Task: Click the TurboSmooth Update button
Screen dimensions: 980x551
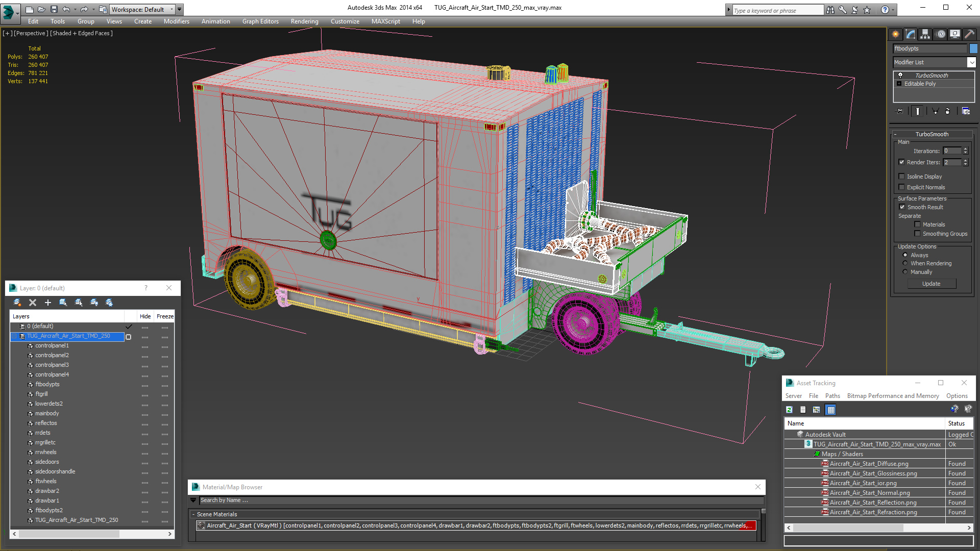Action: pyautogui.click(x=931, y=284)
